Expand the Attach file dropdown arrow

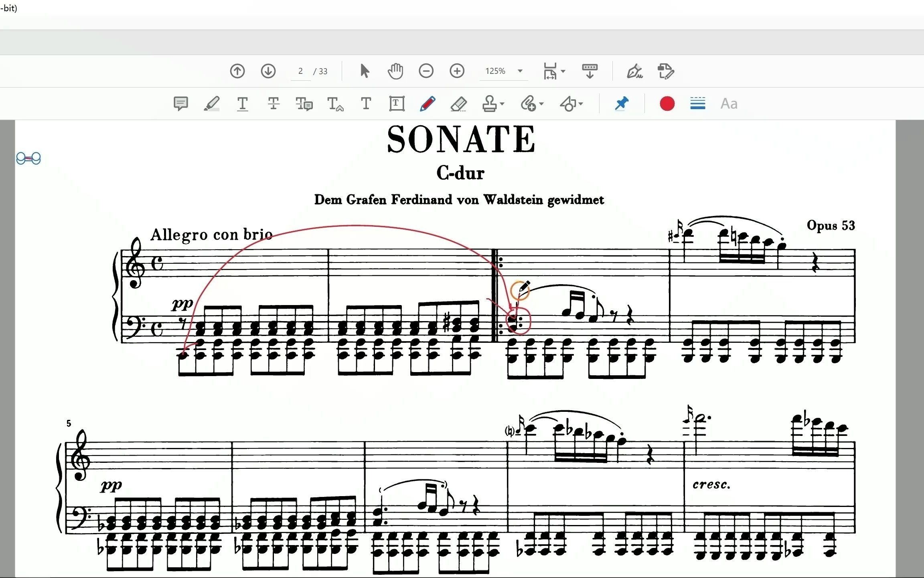pyautogui.click(x=541, y=104)
